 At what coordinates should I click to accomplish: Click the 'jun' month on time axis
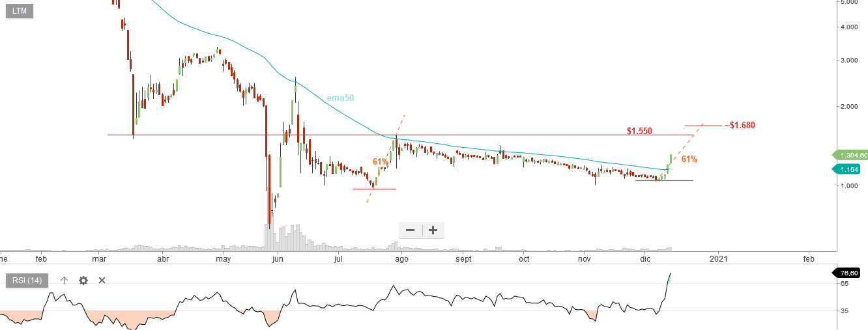click(278, 258)
